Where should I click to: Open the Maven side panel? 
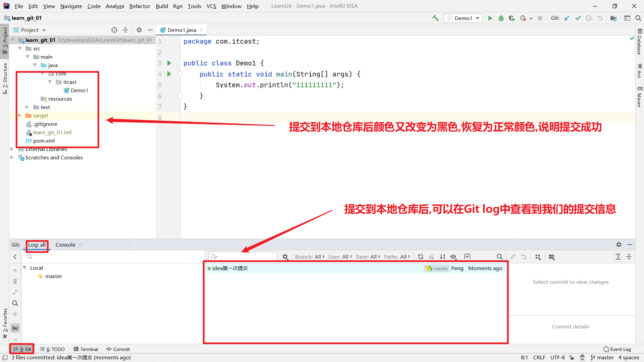[640, 97]
